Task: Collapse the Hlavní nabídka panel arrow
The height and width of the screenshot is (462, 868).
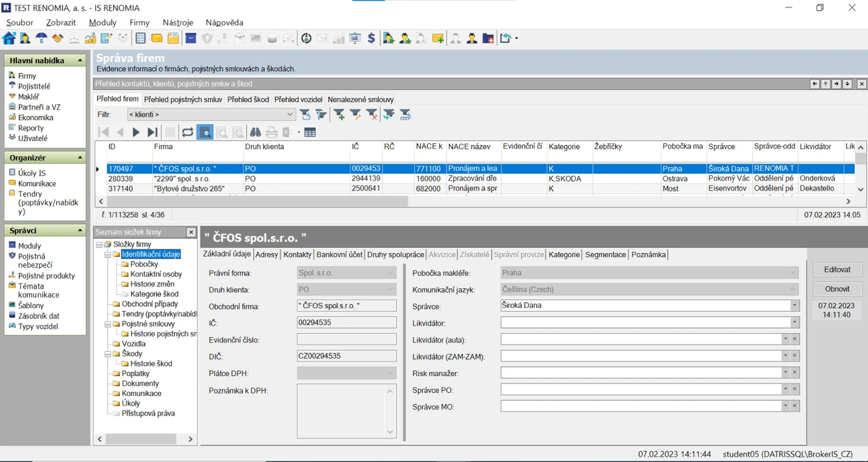Action: (x=80, y=61)
